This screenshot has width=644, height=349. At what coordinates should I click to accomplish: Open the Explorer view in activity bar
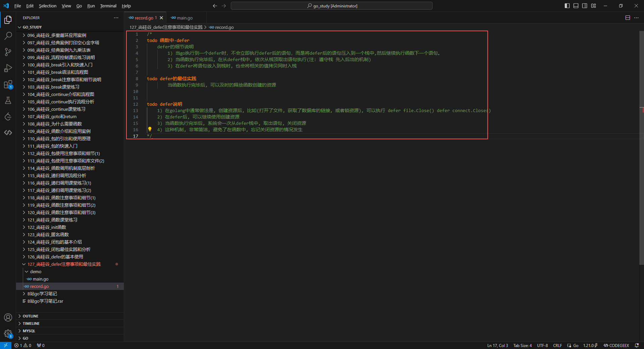(x=8, y=20)
